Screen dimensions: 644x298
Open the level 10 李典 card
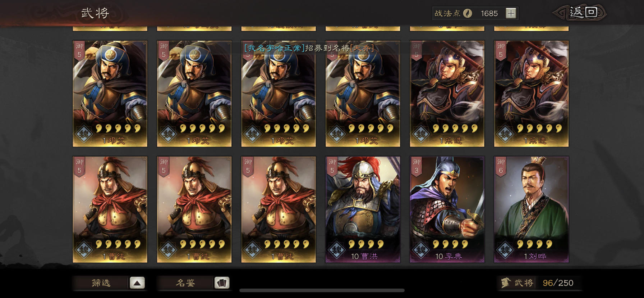pyautogui.click(x=447, y=209)
